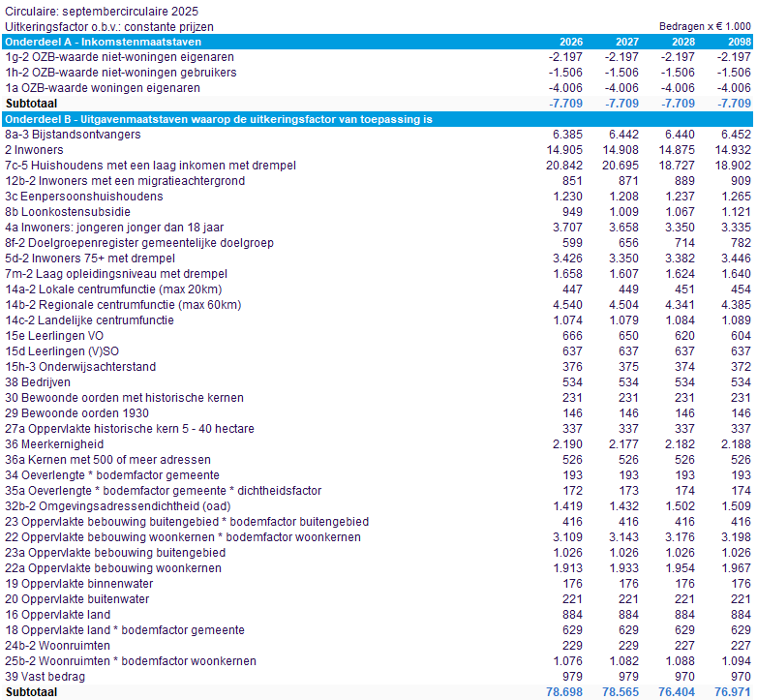Select the subtotal value 78.698

(564, 692)
